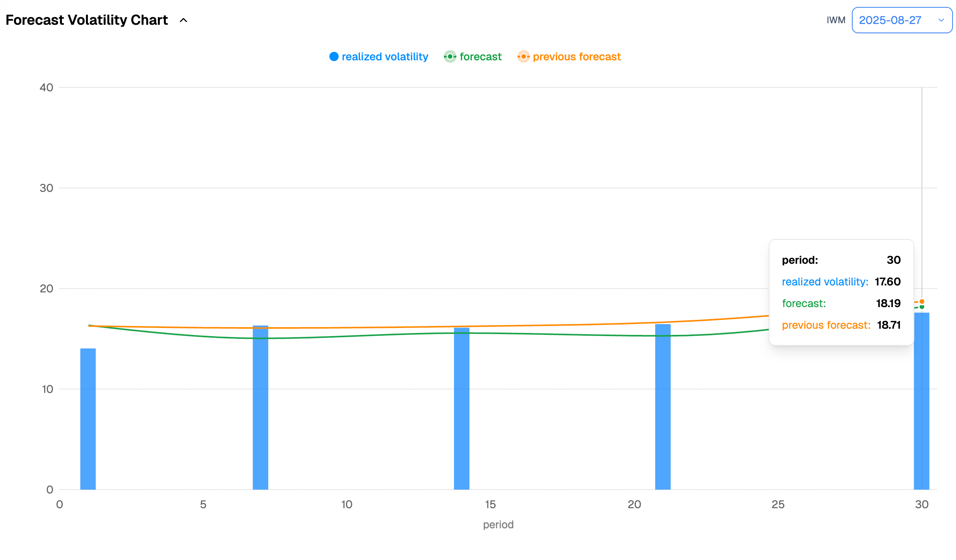This screenshot has height=560, width=956.
Task: Hide the previous forecast series via legend label
Action: [577, 56]
